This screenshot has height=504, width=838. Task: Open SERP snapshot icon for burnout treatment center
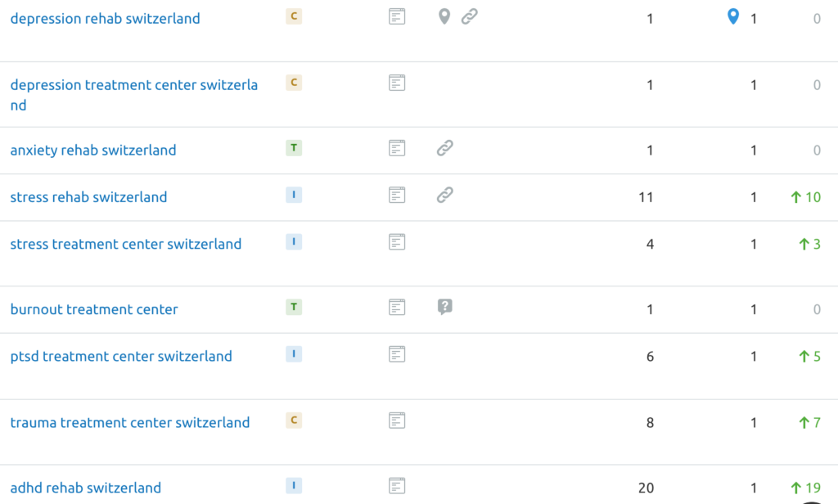pyautogui.click(x=397, y=308)
